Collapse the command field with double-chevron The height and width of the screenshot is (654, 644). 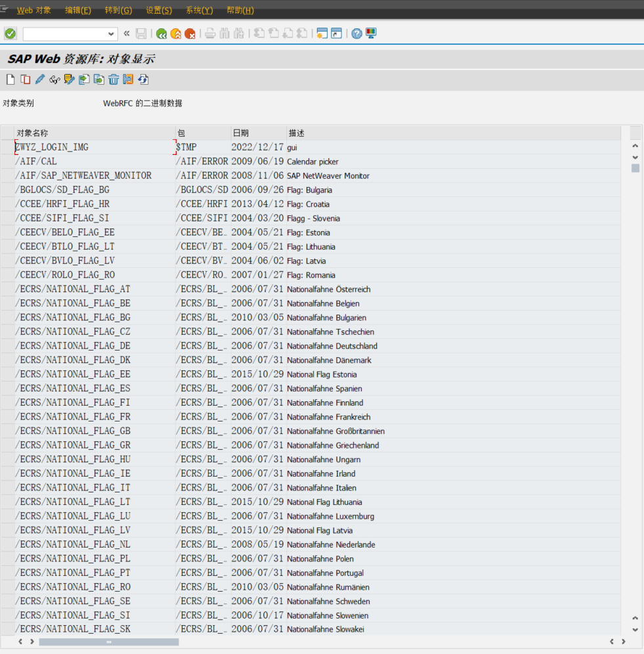[x=127, y=33]
